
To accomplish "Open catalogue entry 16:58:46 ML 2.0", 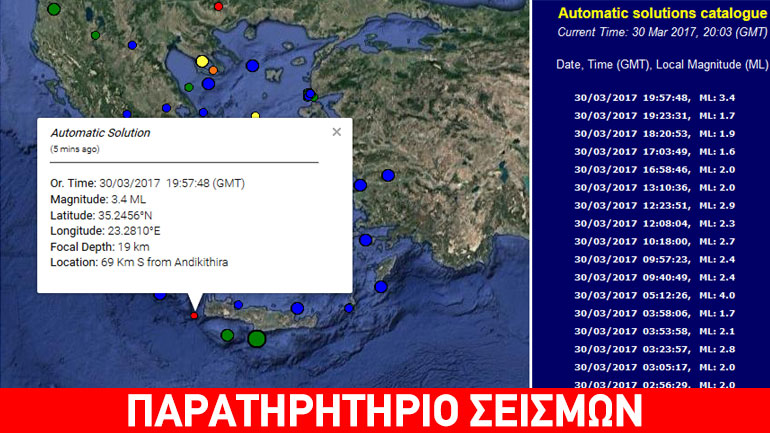I will pos(655,169).
